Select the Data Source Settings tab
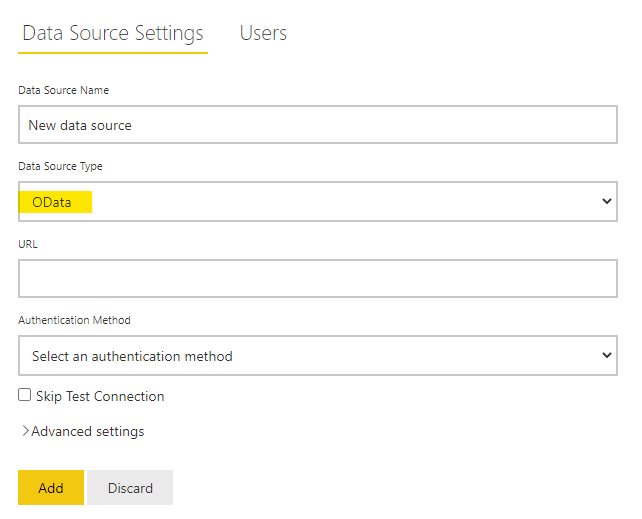The image size is (642, 519). (113, 34)
